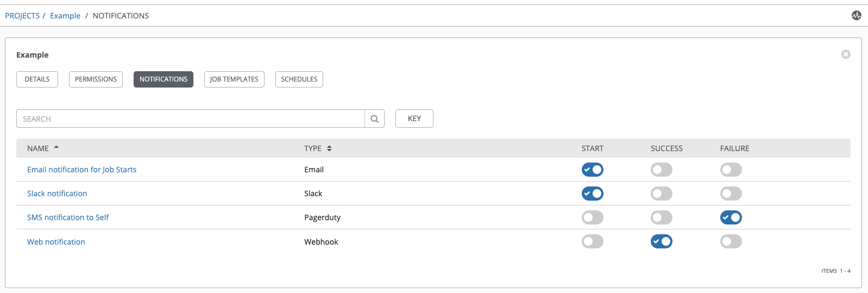Screen dimensions: 868x293
Task: Open Email notification for Job Starts link
Action: pyautogui.click(x=82, y=170)
